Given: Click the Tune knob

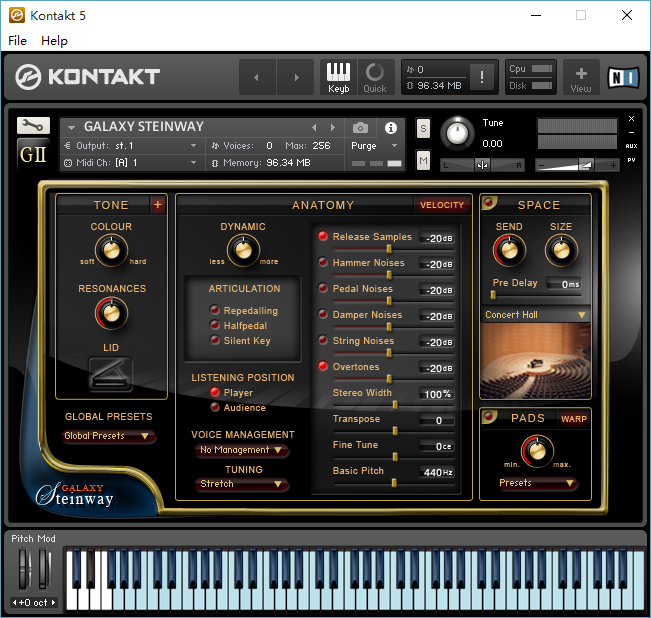Looking at the screenshot, I should (x=457, y=133).
